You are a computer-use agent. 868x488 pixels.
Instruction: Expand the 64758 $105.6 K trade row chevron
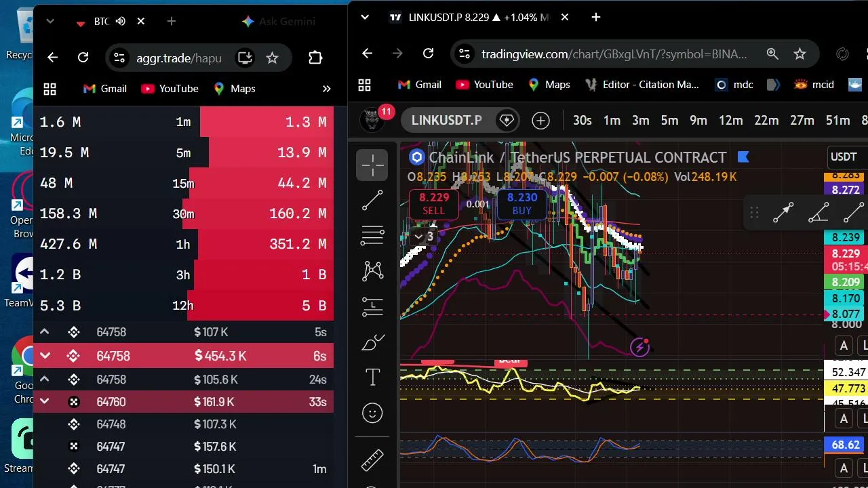click(45, 379)
